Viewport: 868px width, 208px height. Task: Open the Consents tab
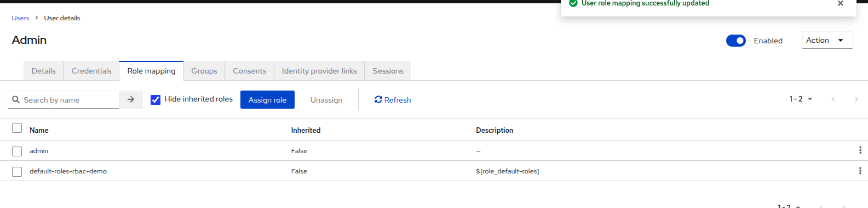point(250,71)
